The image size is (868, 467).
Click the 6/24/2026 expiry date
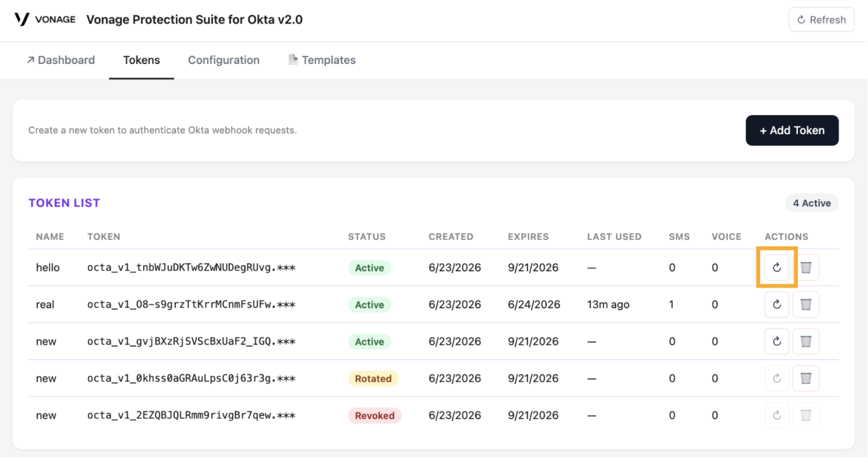pyautogui.click(x=534, y=305)
